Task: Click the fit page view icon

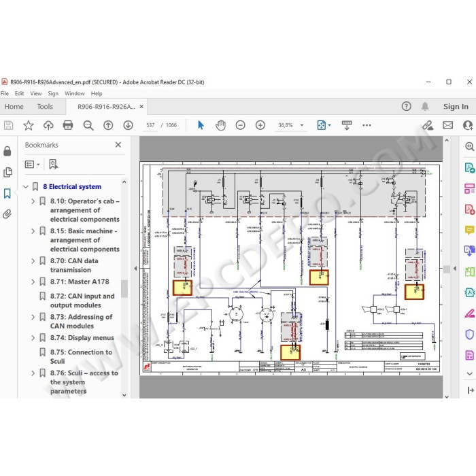Action: click(322, 125)
